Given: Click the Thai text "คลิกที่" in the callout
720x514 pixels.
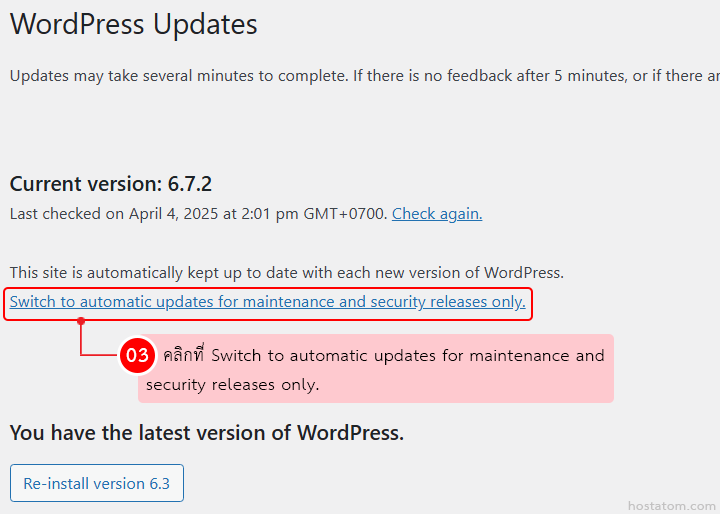Looking at the screenshot, I should pos(183,356).
